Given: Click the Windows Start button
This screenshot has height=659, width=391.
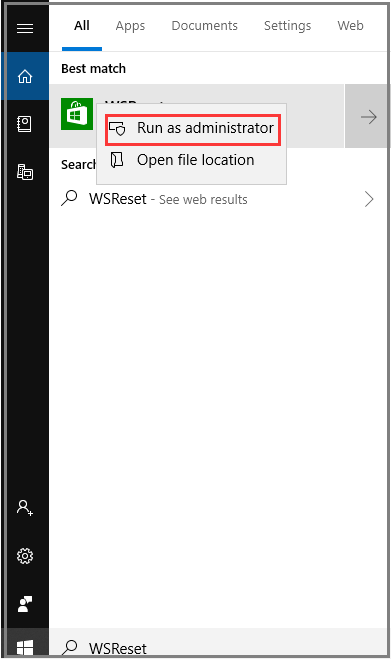Looking at the screenshot, I should 25,647.
